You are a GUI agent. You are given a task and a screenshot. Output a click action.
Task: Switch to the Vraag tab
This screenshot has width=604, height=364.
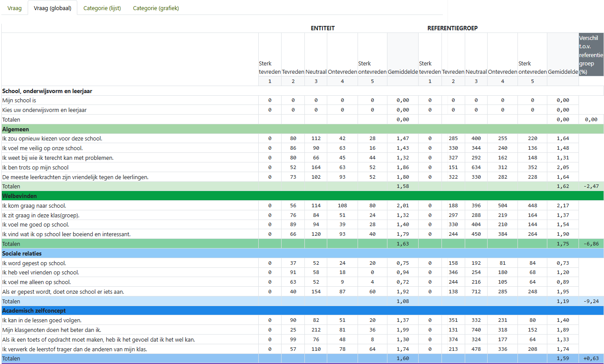(14, 8)
